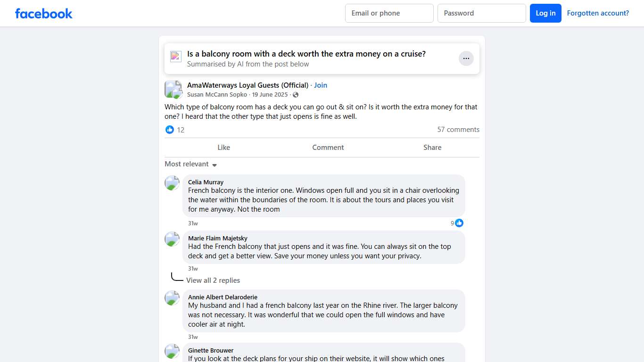Image resolution: width=644 pixels, height=362 pixels.
Task: Expand View all 2 replies
Action: [213, 280]
